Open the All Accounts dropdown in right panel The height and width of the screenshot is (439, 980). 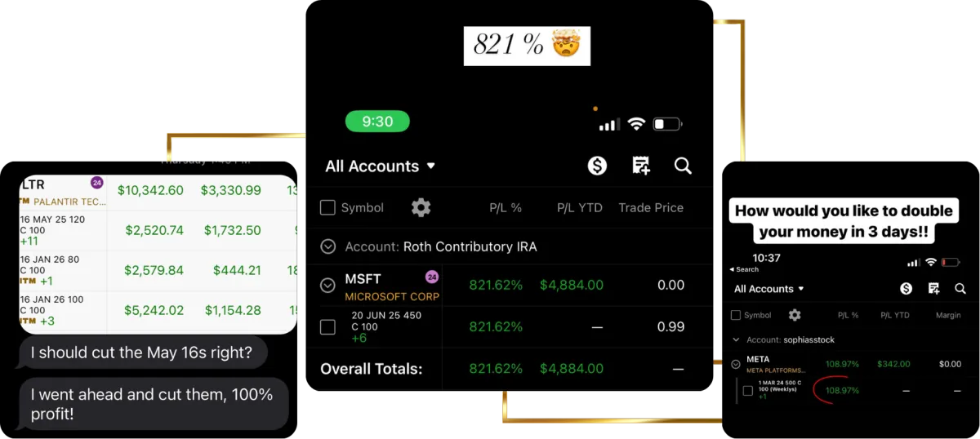769,289
